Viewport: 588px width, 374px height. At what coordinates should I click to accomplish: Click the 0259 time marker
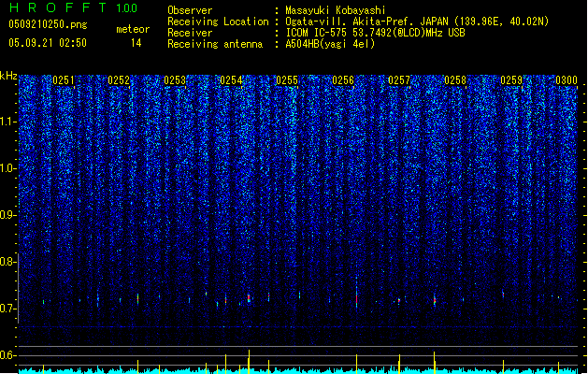pyautogui.click(x=511, y=80)
